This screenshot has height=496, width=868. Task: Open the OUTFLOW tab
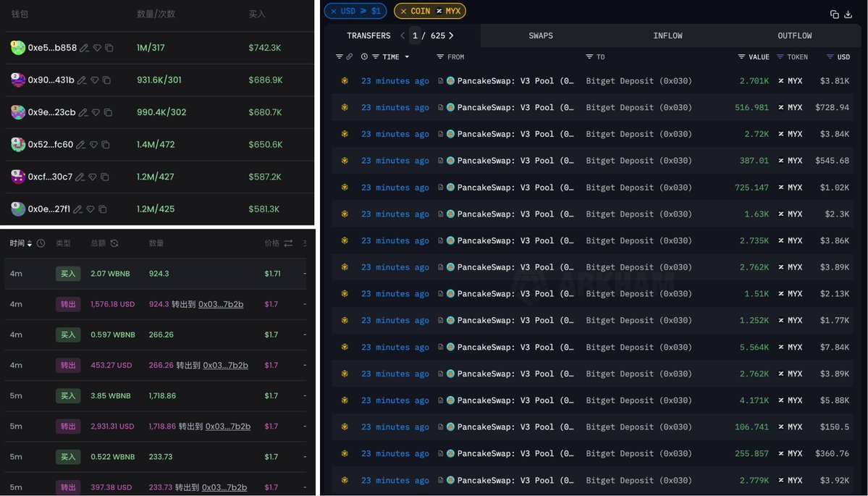794,35
